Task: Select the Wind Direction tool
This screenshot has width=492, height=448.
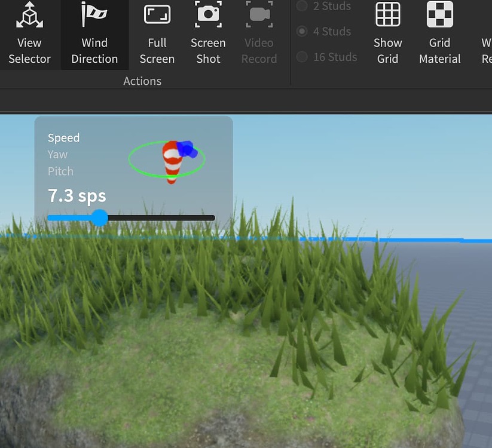Action: click(94, 33)
